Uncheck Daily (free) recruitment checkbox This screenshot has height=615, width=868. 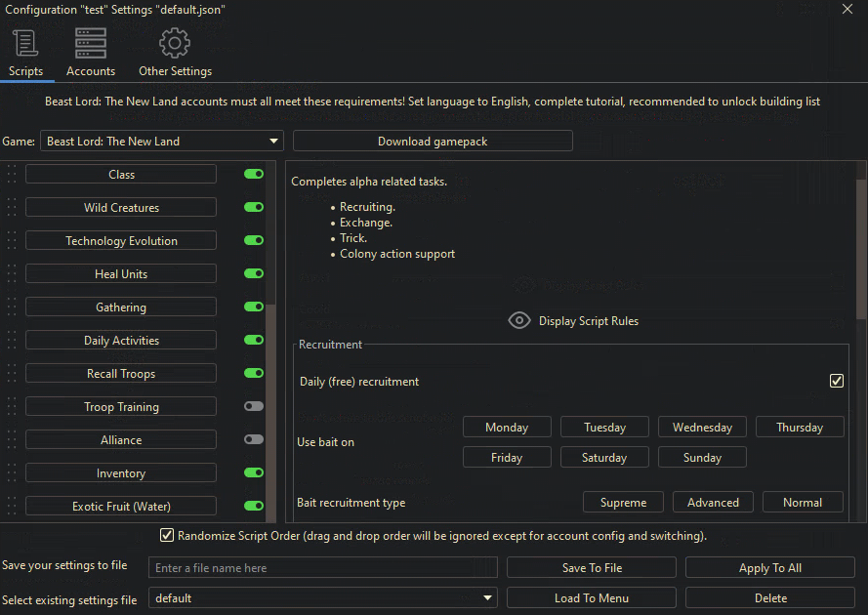[x=836, y=381]
